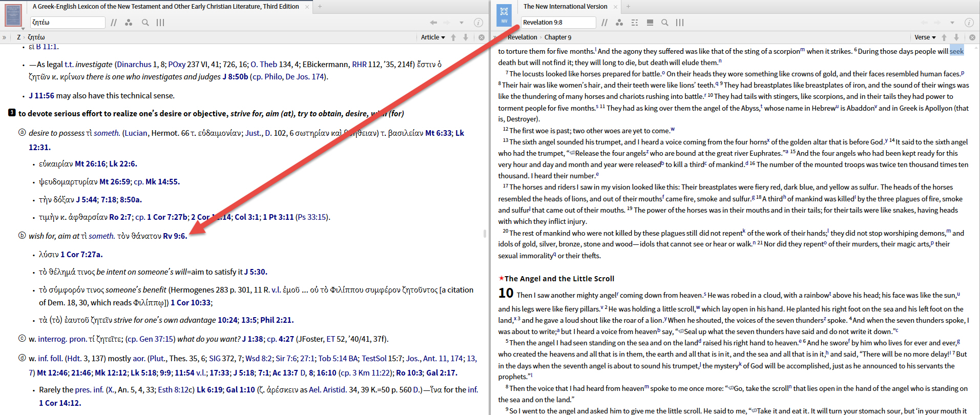Open the J 8:50b reference link
This screenshot has width=980, height=415.
(x=235, y=77)
